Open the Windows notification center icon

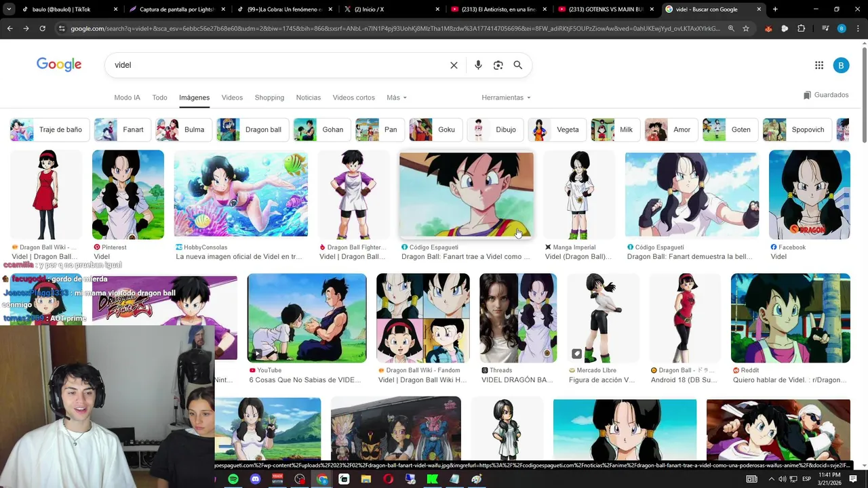(x=853, y=479)
